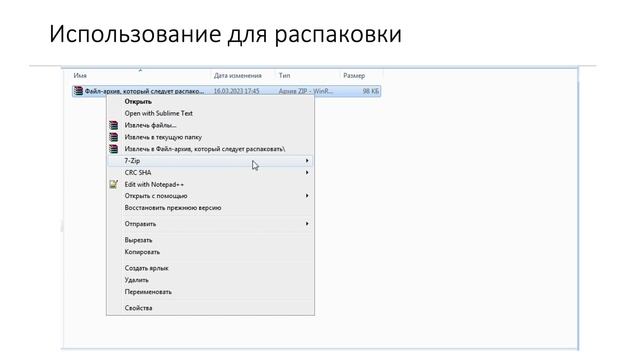Select 'Open with Sublime Text' entry

point(158,113)
